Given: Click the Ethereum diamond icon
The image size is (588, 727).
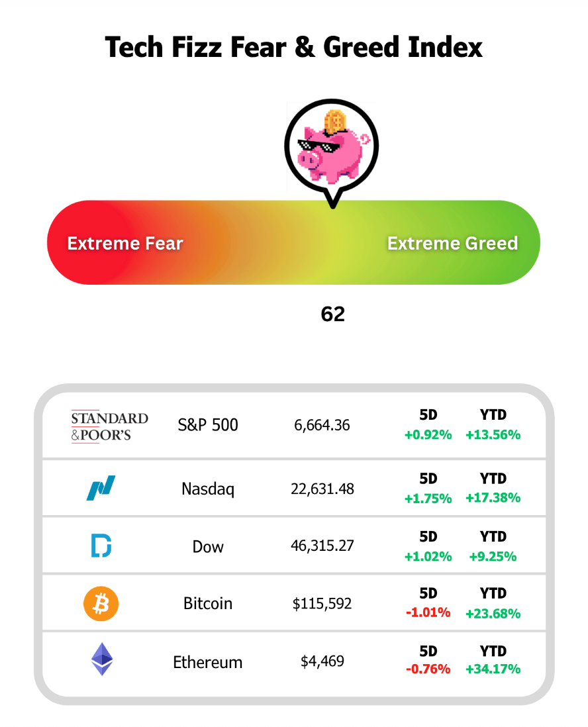Looking at the screenshot, I should (x=101, y=660).
